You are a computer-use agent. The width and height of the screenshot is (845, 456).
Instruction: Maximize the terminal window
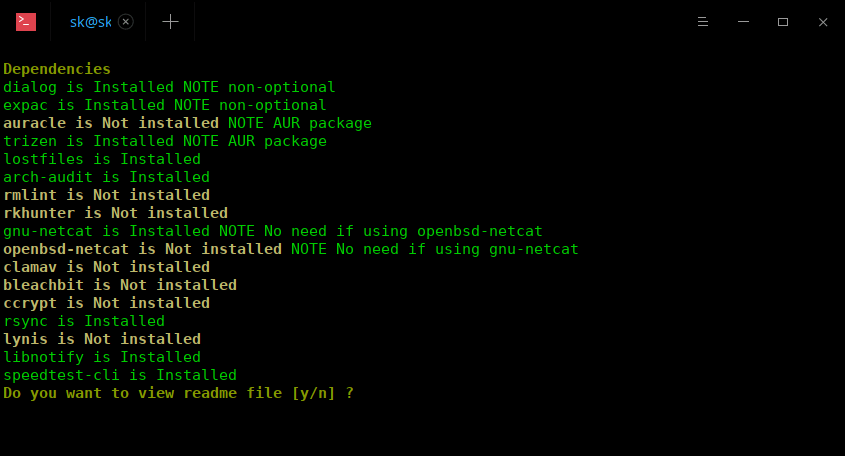(783, 22)
